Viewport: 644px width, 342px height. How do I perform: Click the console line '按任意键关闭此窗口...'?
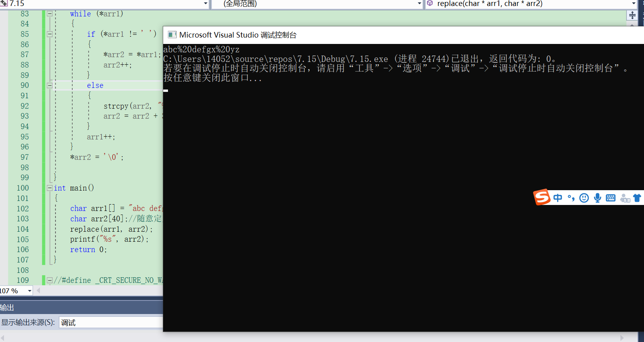click(213, 78)
